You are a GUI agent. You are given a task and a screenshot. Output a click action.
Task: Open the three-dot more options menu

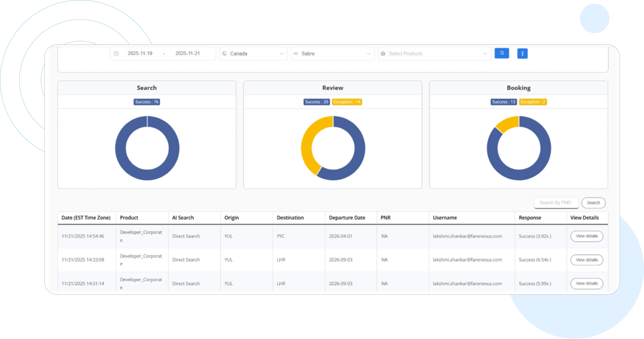coord(522,54)
